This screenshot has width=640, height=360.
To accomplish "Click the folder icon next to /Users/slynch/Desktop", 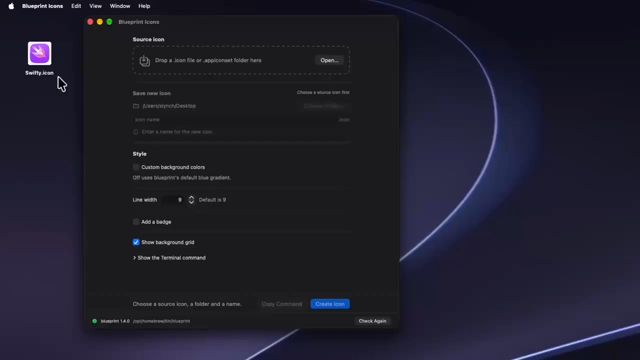I will (x=136, y=106).
